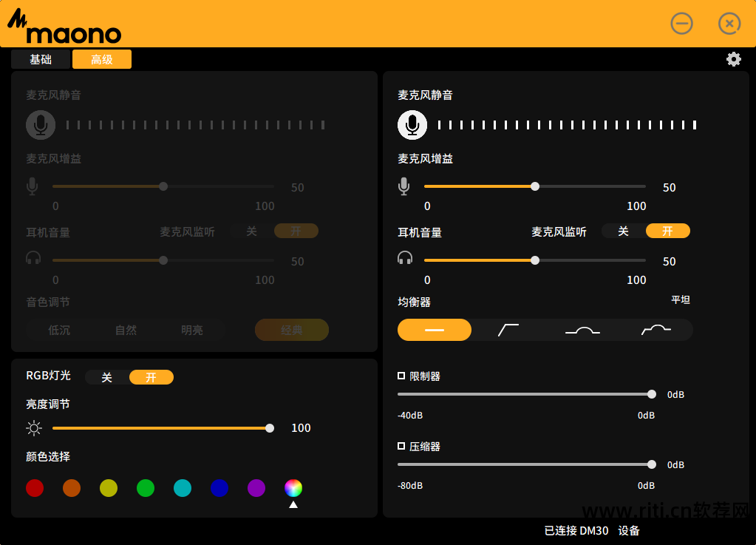Enable the 限制器 limiter checkbox
Screen dimensions: 756x545
click(401, 376)
